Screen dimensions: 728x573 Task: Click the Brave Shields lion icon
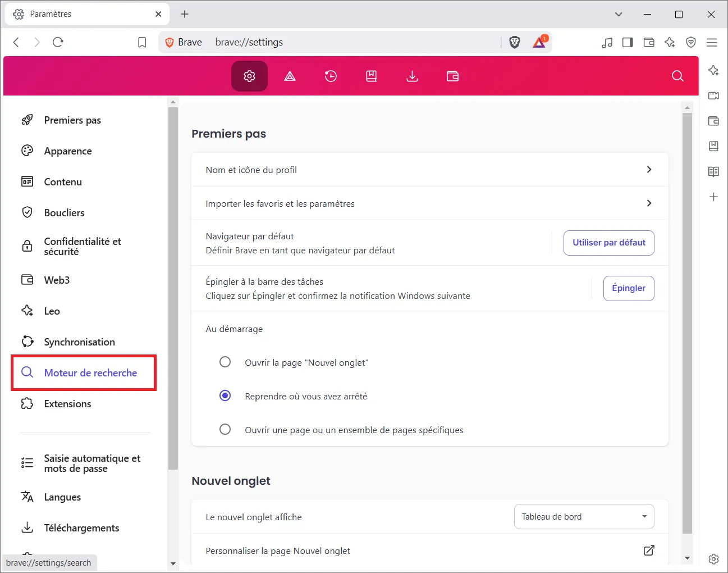(x=515, y=42)
